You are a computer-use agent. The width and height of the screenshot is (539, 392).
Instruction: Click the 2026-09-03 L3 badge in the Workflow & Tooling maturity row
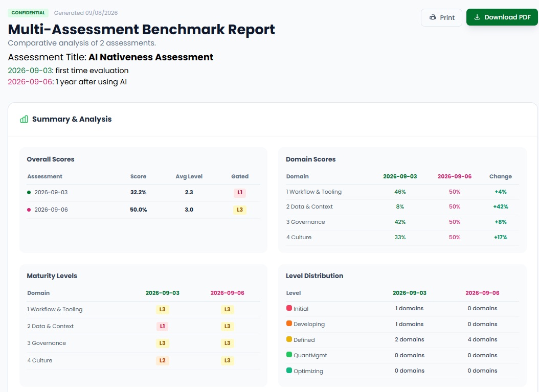point(162,309)
